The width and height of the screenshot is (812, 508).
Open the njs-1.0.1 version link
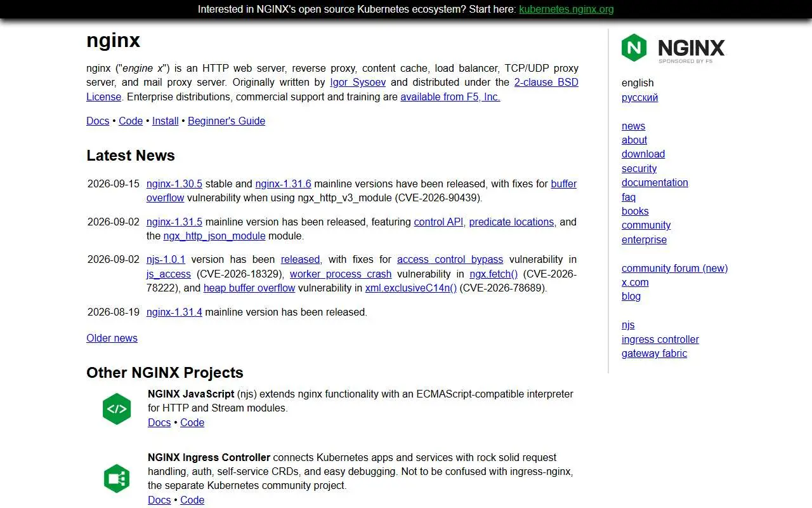[166, 260]
